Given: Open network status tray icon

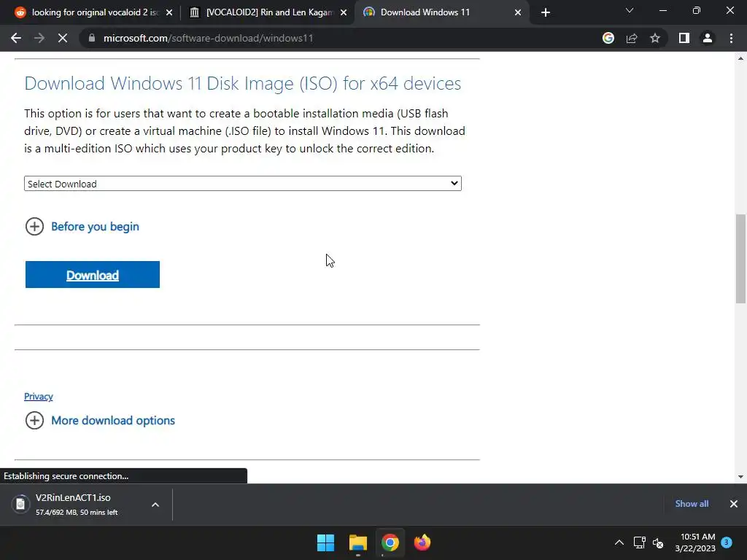Looking at the screenshot, I should coord(639,542).
